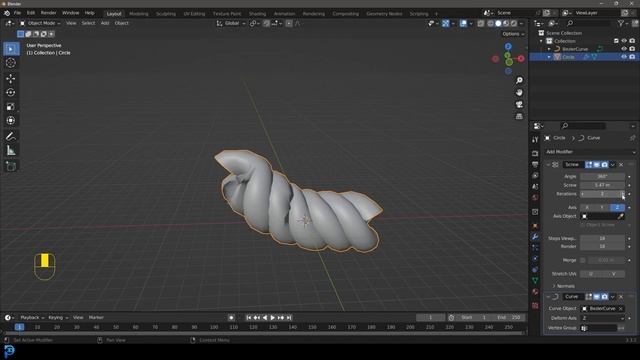Jump to the timeline end frame
The image size is (640, 360).
[x=289, y=318]
